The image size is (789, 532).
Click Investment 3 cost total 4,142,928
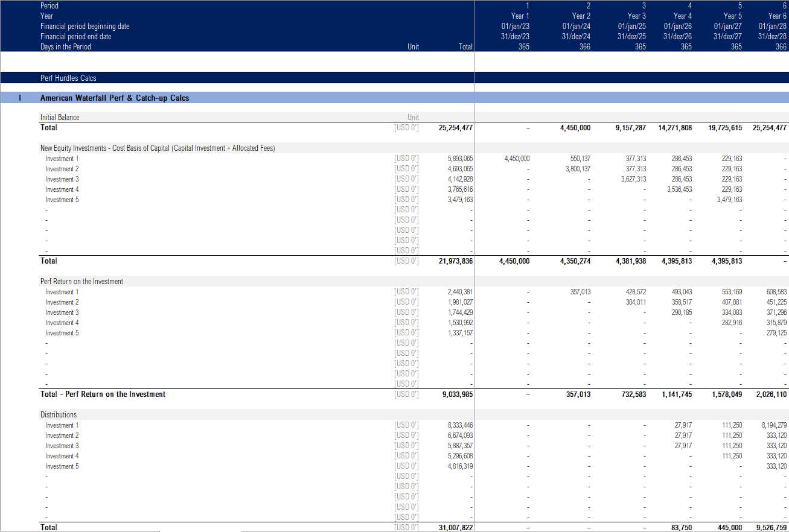point(460,179)
